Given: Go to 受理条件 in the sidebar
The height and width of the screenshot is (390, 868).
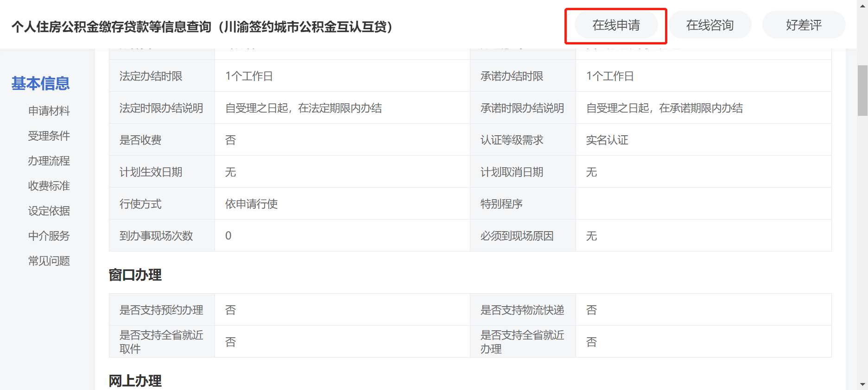Looking at the screenshot, I should tap(49, 136).
